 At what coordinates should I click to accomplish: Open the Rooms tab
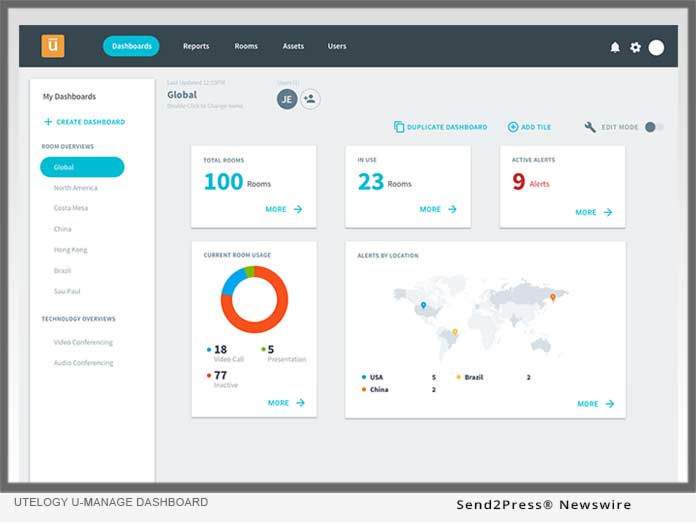(246, 46)
